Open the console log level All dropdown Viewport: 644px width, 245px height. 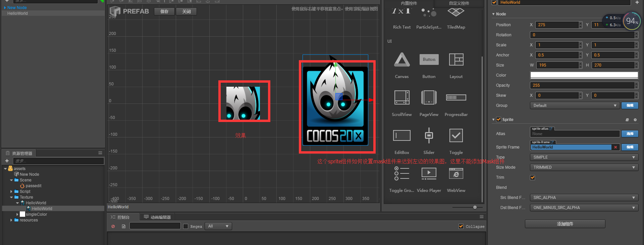point(218,227)
